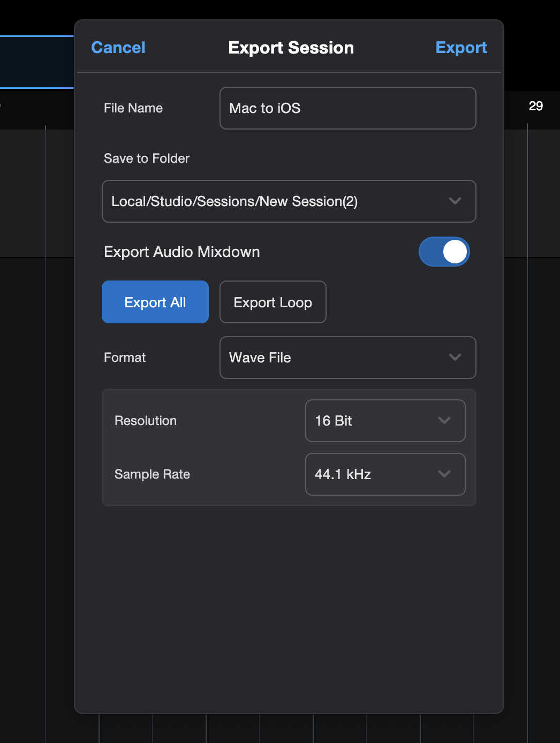Switch to Export Loop mode
The image size is (560, 743).
(273, 302)
